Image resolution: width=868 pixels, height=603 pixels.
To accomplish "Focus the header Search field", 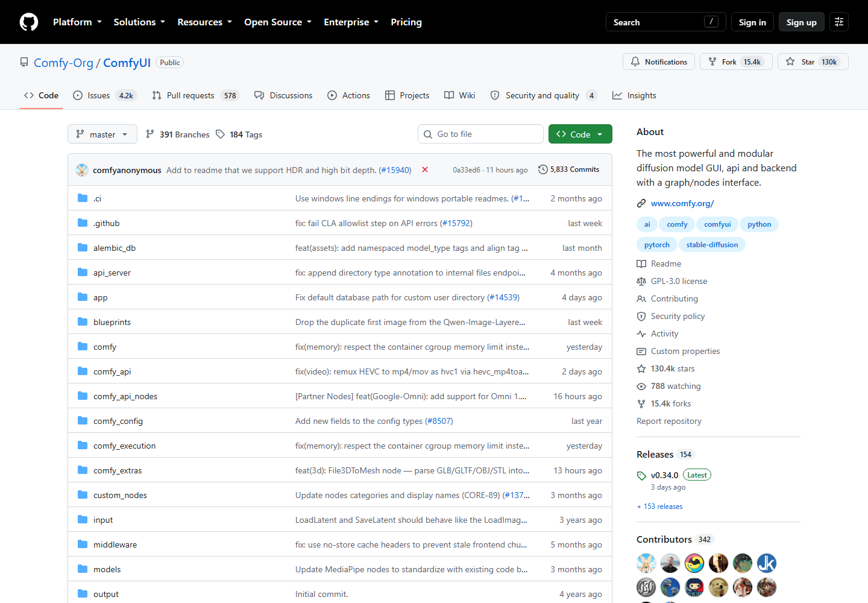I will 666,22.
